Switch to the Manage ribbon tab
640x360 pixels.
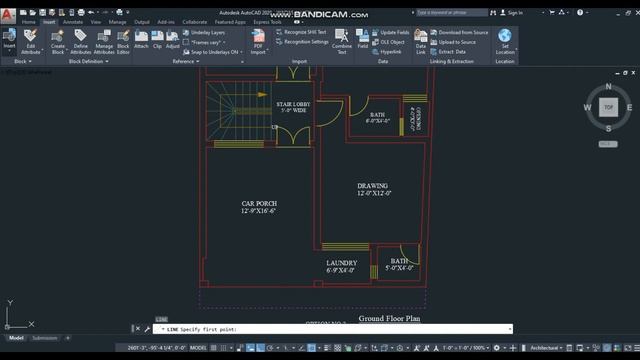[117, 22]
